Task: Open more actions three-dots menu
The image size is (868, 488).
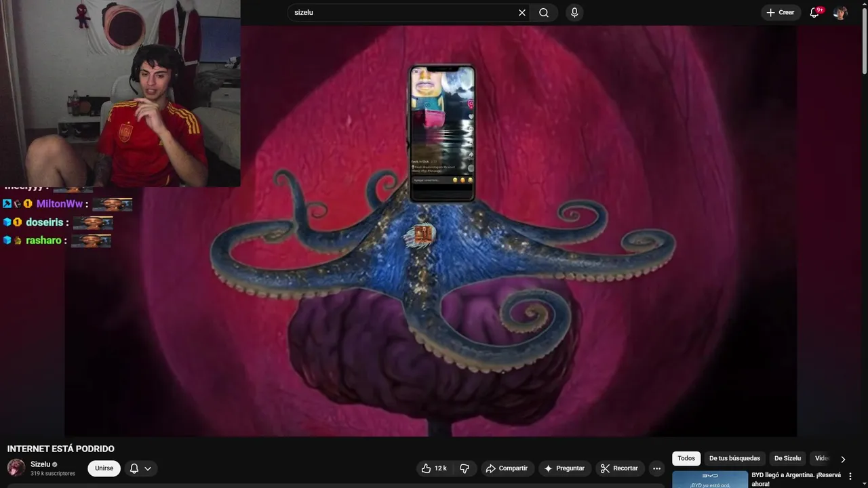Action: coord(656,468)
